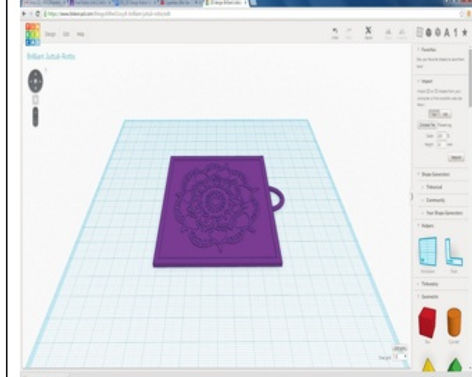Select the yellow pyramid shape

pos(428,365)
